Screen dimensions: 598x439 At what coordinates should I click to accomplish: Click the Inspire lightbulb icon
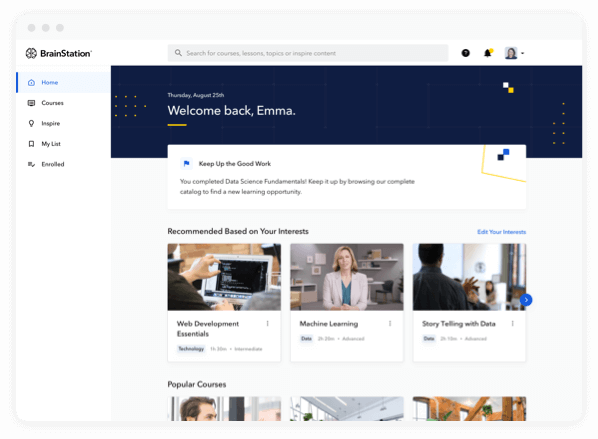(x=31, y=123)
